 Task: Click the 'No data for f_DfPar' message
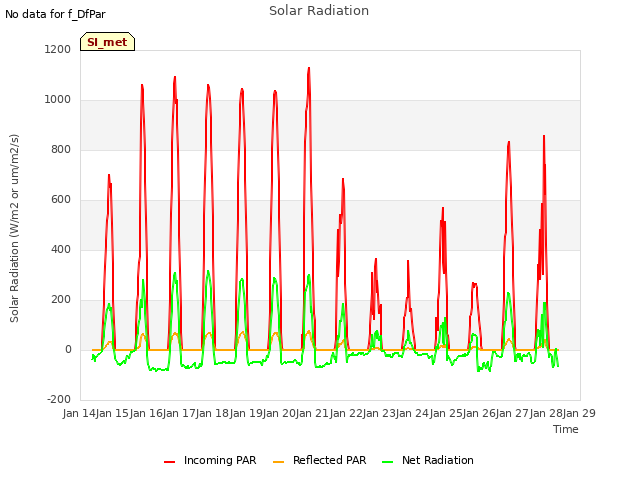(x=55, y=14)
